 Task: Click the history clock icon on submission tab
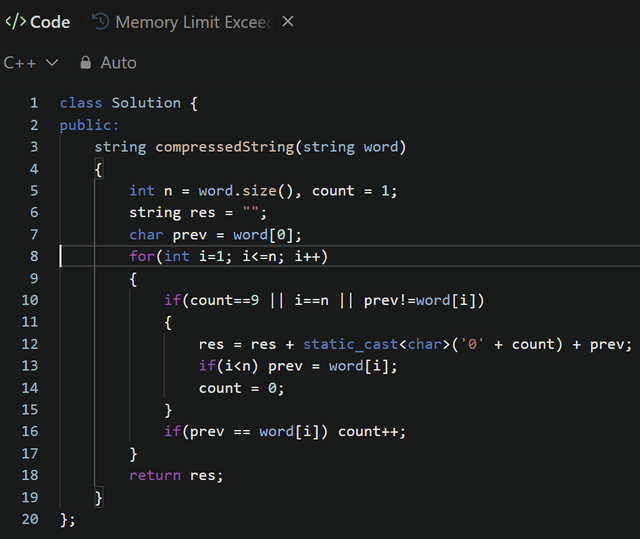[100, 21]
